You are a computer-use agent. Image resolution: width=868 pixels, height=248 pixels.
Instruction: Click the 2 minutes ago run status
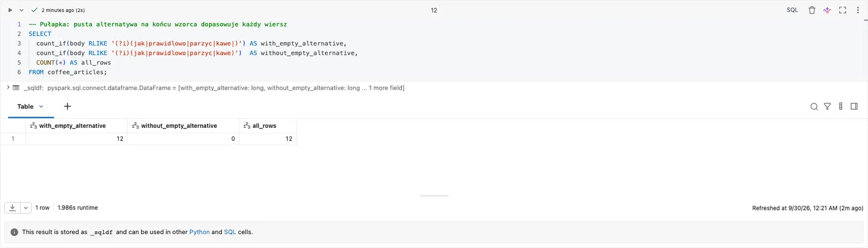point(63,10)
